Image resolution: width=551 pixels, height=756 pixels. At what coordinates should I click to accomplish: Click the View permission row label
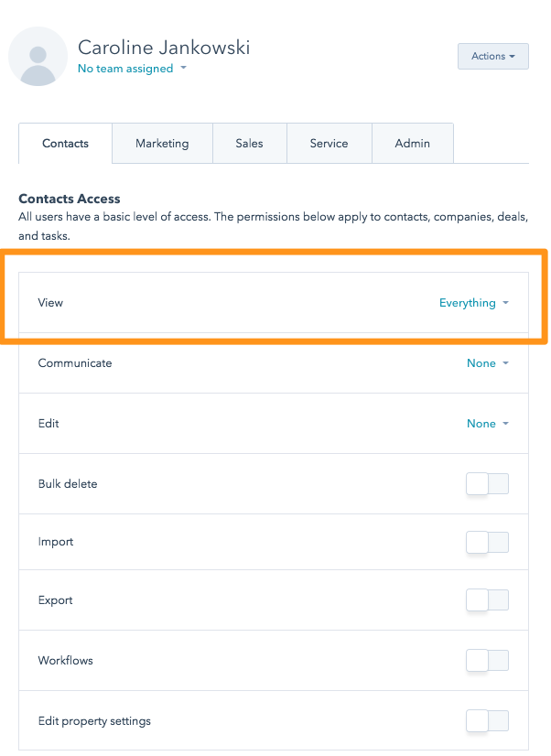(50, 303)
